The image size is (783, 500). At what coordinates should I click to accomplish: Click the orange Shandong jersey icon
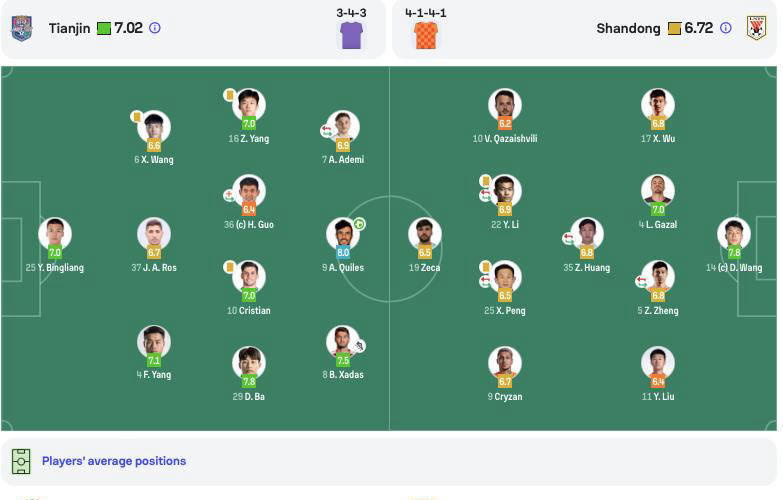pyautogui.click(x=426, y=35)
